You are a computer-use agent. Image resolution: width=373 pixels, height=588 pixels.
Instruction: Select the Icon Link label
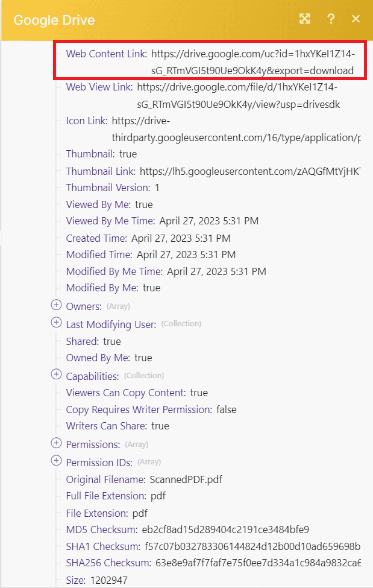pos(87,121)
